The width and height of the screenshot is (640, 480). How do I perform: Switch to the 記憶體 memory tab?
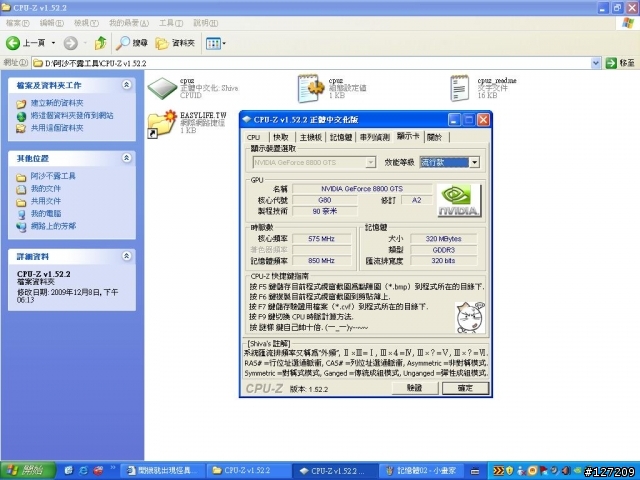pos(341,138)
